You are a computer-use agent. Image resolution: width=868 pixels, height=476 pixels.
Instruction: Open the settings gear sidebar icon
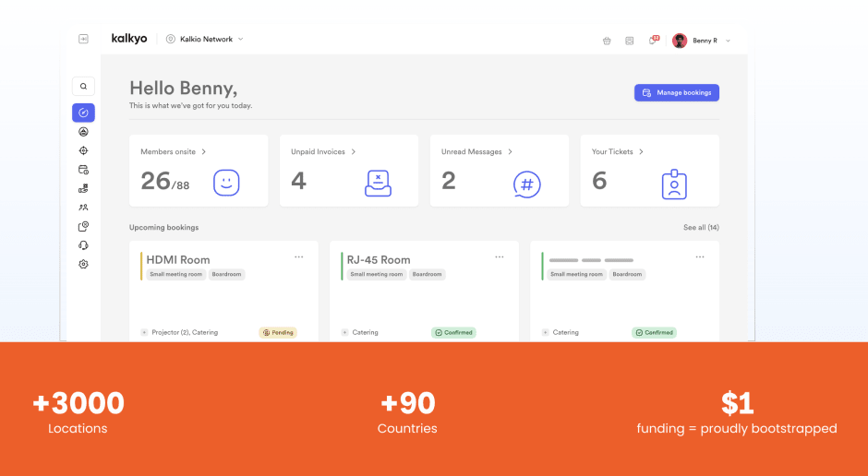pyautogui.click(x=83, y=264)
